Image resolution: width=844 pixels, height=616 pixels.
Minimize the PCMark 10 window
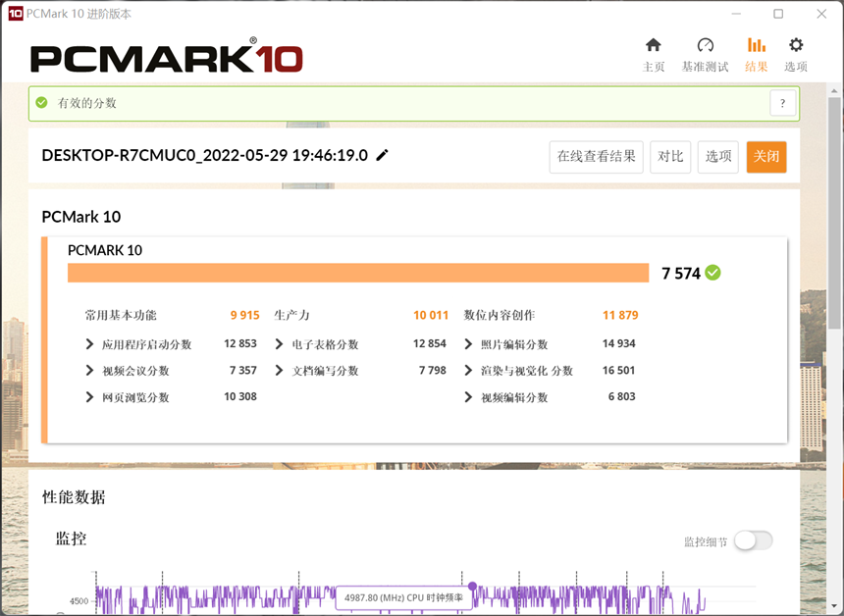tap(736, 14)
